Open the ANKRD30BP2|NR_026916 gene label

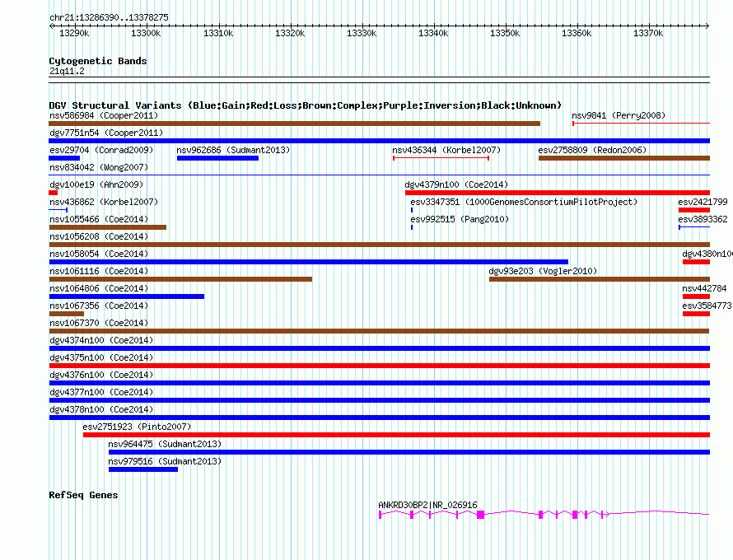427,505
